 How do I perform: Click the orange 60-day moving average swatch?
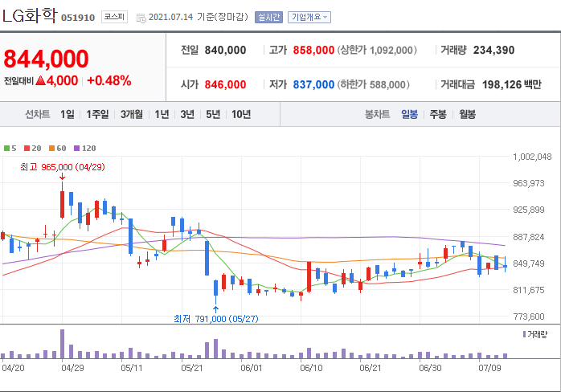(x=52, y=148)
